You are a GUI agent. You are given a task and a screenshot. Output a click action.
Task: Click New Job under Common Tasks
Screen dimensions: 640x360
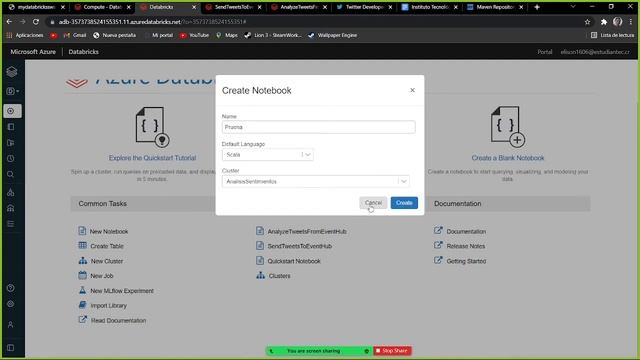tap(102, 276)
